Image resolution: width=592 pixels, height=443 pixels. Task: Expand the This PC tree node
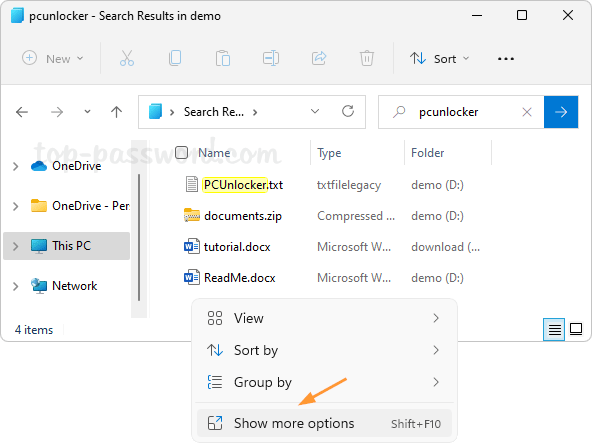click(x=15, y=246)
